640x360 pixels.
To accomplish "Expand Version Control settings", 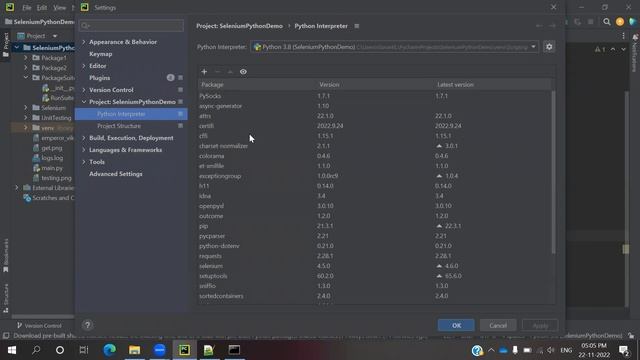I will [84, 90].
